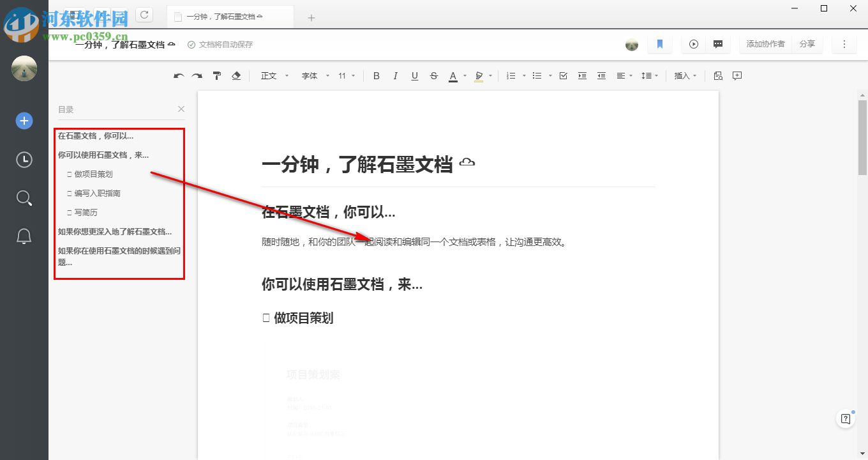
Task: Click the 分享 share button
Action: tap(807, 44)
